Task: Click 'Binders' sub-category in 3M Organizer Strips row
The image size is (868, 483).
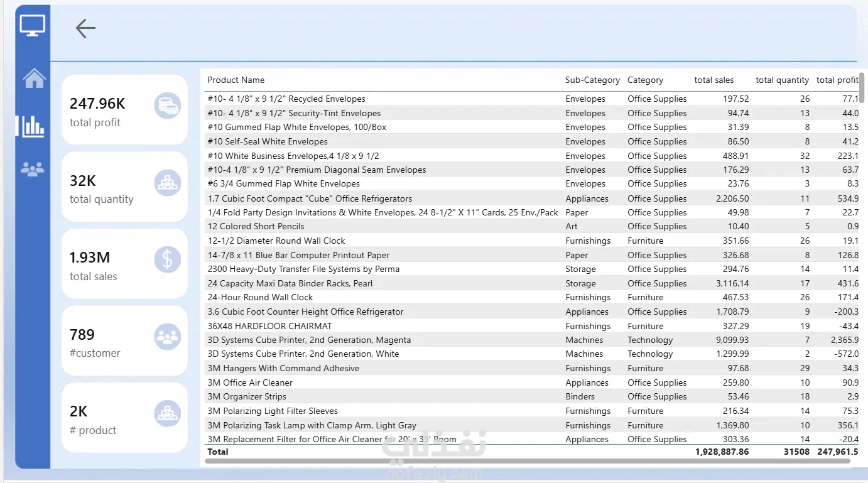Action: point(580,396)
